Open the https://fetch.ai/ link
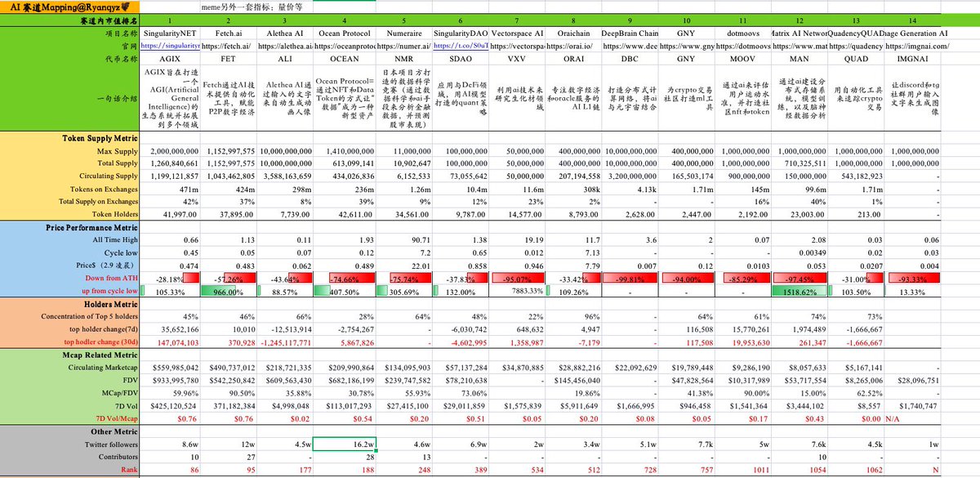This screenshot has width=980, height=478. point(227,47)
